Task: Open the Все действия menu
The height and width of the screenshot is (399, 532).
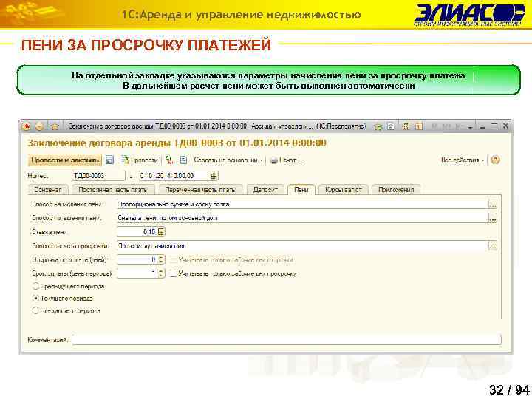Action: click(463, 160)
